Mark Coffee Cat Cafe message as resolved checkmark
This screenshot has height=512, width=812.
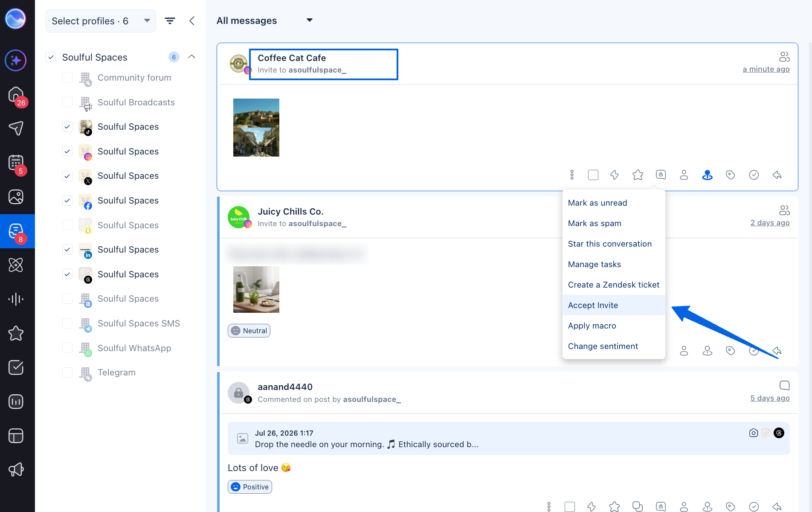pos(754,175)
